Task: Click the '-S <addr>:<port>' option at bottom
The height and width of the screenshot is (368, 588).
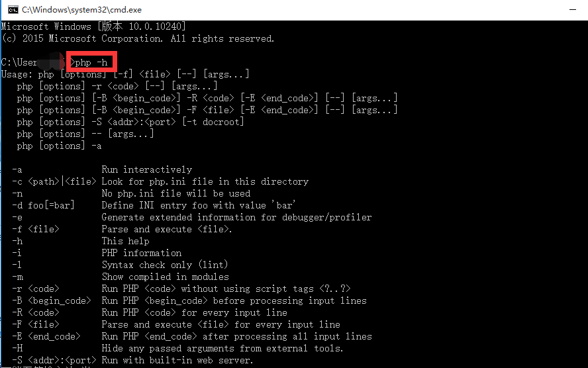Action: click(54, 361)
